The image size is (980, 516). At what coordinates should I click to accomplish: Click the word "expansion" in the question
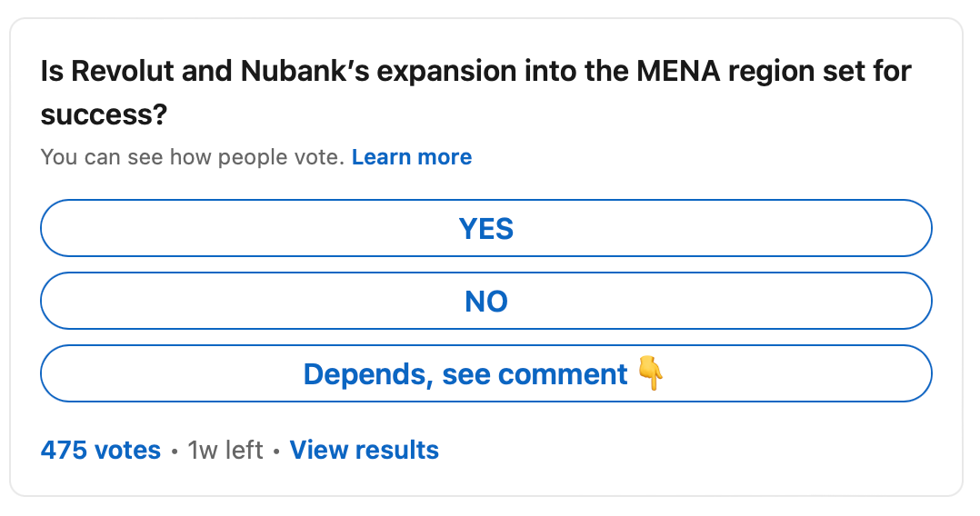pyautogui.click(x=447, y=71)
